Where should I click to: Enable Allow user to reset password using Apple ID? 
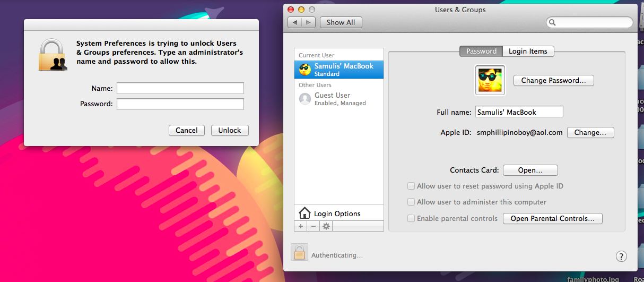tap(411, 186)
